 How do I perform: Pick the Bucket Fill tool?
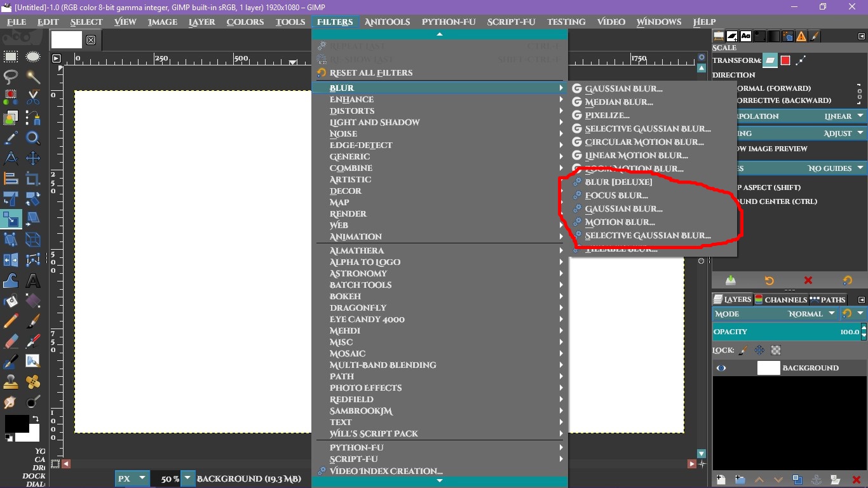click(x=11, y=301)
